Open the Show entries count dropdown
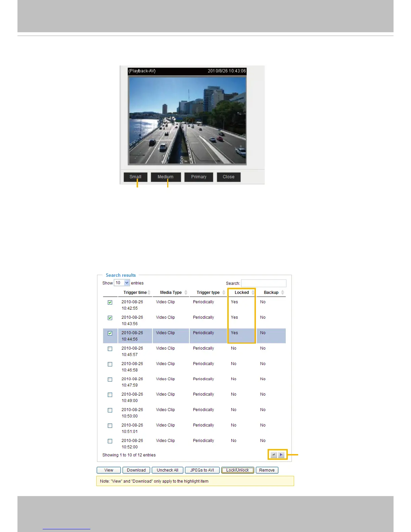This screenshot has height=532, width=411. point(122,283)
